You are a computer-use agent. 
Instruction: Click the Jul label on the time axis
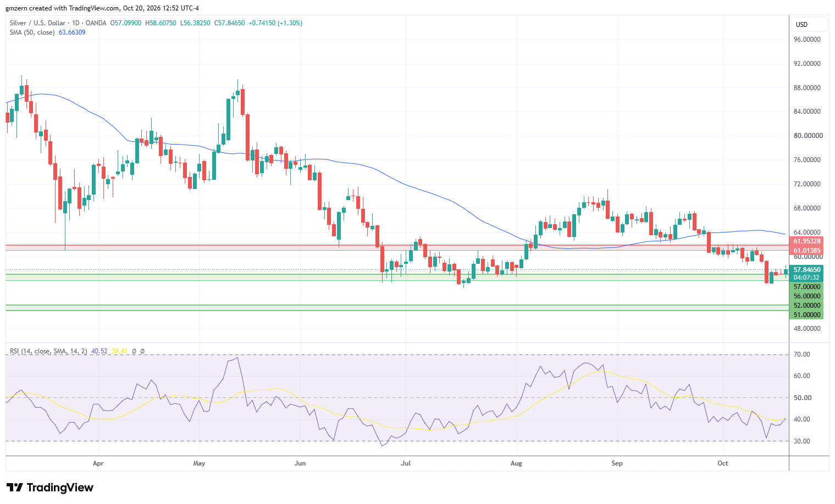(x=406, y=463)
